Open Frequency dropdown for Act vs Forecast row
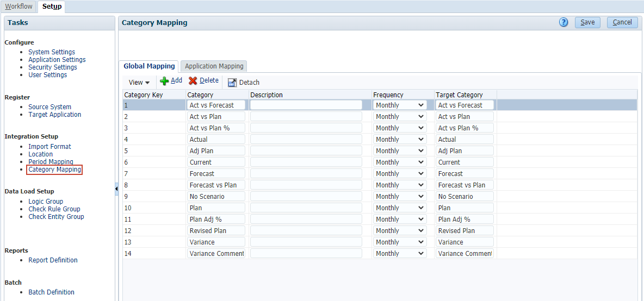Screen dimensions: 644x301 click(x=400, y=105)
